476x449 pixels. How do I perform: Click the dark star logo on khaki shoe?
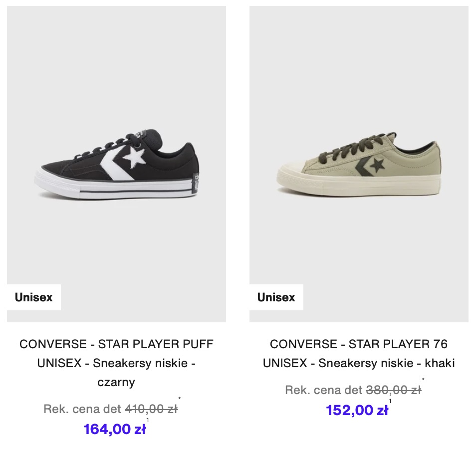tap(378, 165)
